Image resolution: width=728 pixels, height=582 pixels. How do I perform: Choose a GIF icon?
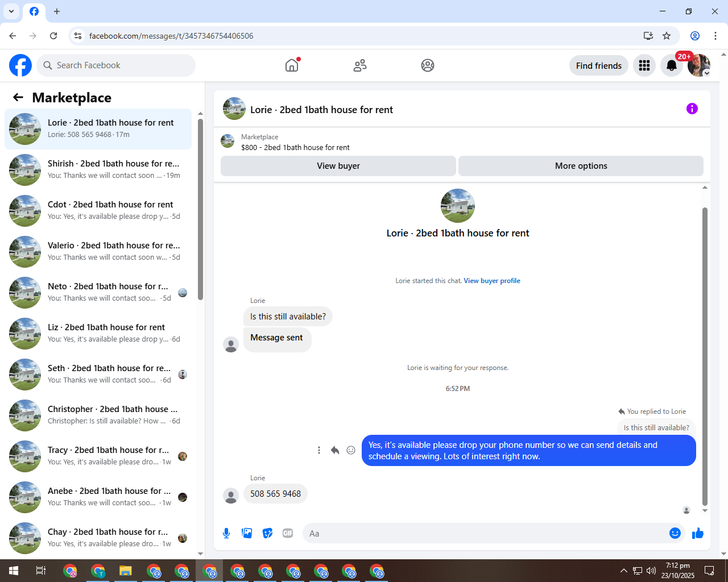[288, 533]
